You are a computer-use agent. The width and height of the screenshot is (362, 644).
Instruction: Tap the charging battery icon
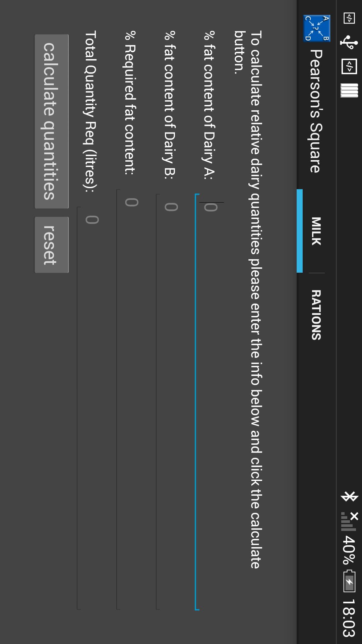point(349,581)
